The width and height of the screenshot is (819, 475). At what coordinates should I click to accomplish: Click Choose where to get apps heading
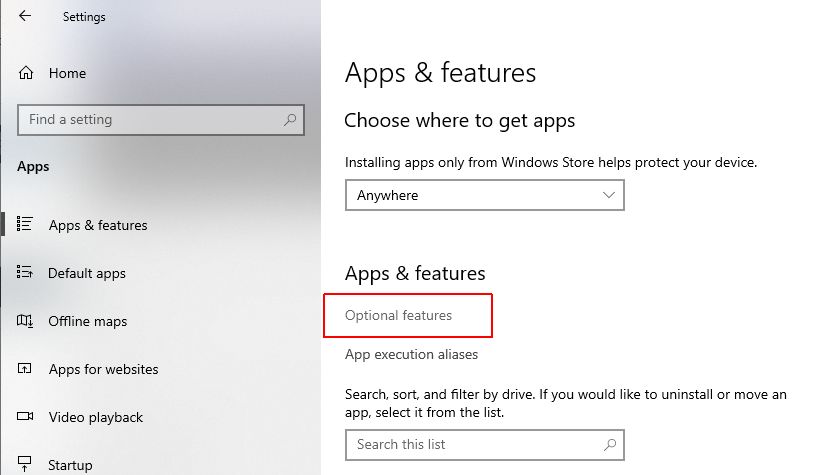pos(460,121)
